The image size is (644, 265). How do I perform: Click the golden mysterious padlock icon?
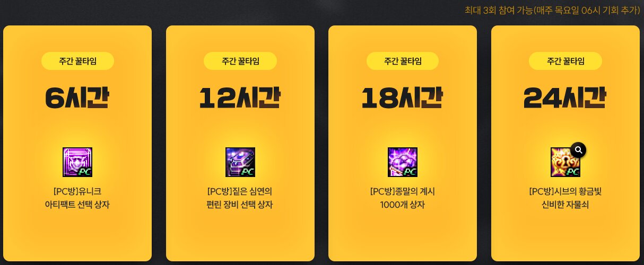pyautogui.click(x=565, y=162)
